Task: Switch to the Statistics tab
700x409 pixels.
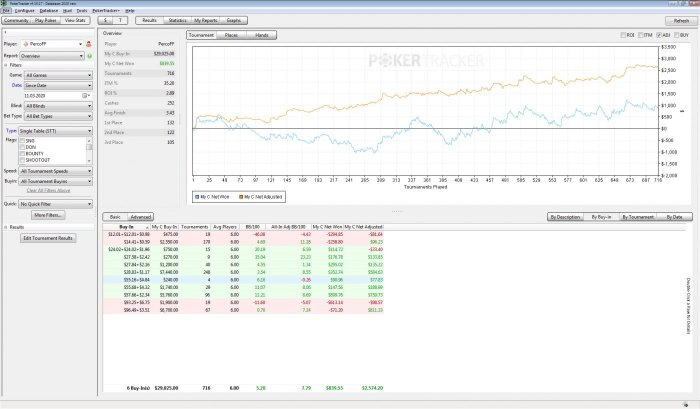Action: [177, 19]
